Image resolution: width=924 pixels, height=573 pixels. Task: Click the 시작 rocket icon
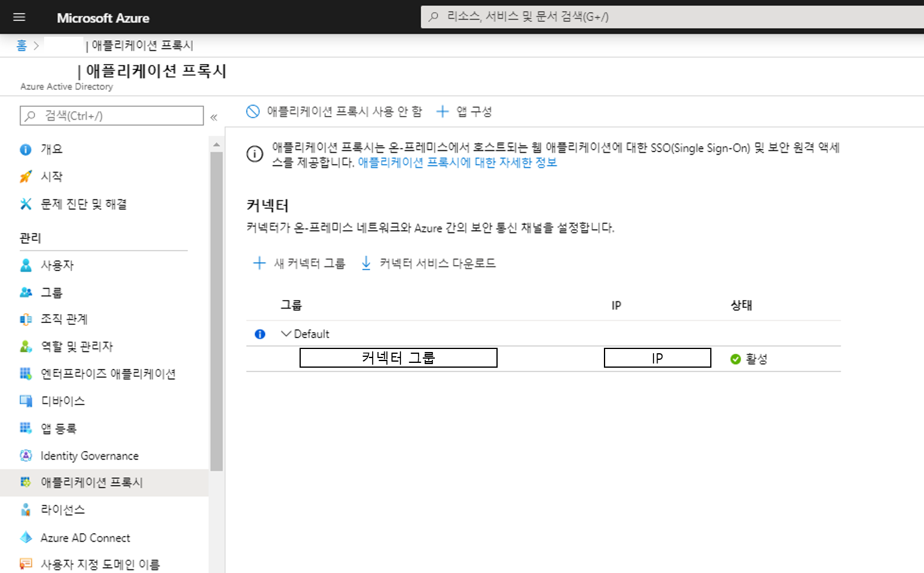point(25,176)
